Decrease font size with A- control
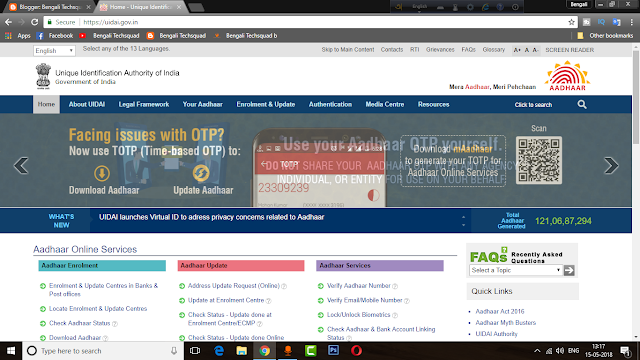Image resolution: width=640 pixels, height=360 pixels. point(535,50)
